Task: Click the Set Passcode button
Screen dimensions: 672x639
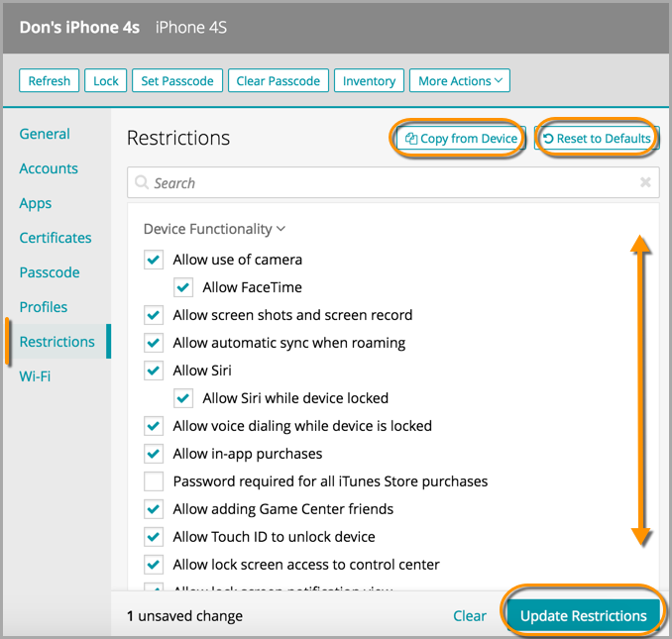Action: pos(177,81)
